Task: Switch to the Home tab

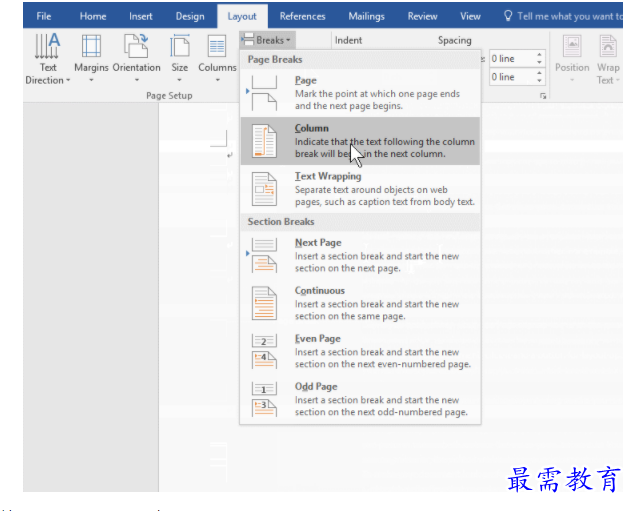Action: click(93, 16)
